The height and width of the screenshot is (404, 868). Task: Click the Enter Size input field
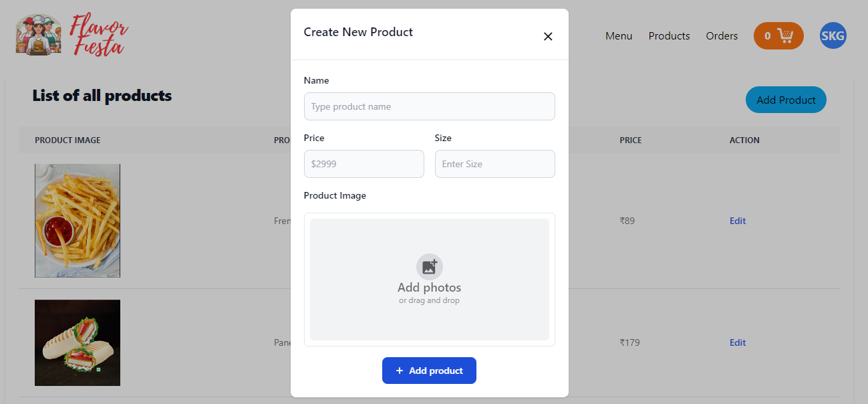coord(494,164)
